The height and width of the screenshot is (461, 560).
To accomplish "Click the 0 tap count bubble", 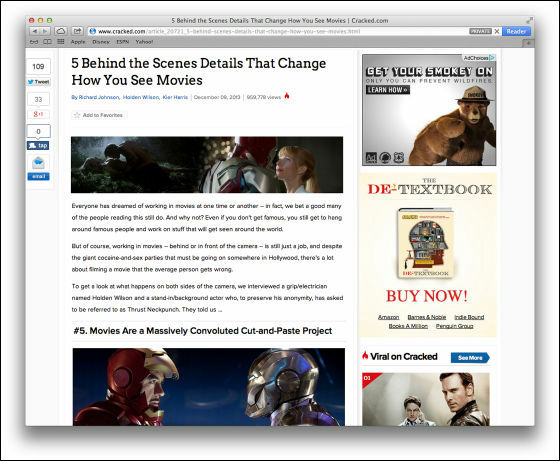I will click(x=38, y=131).
